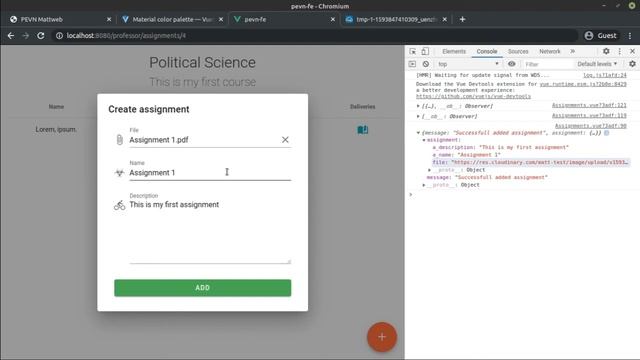The image size is (640, 360).
Task: Close the pevn-fe tab
Action: pyautogui.click(x=333, y=20)
